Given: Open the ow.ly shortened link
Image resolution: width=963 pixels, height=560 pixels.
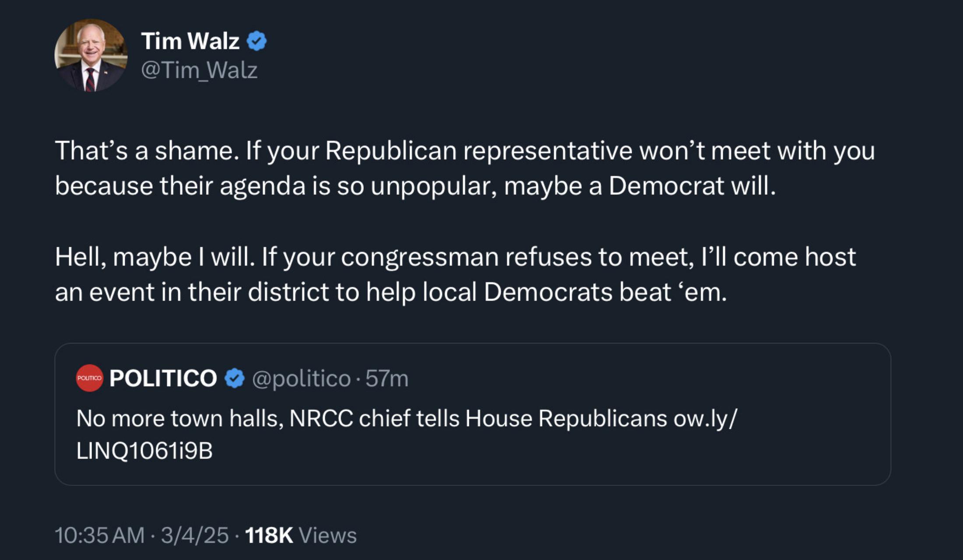Looking at the screenshot, I should [705, 418].
